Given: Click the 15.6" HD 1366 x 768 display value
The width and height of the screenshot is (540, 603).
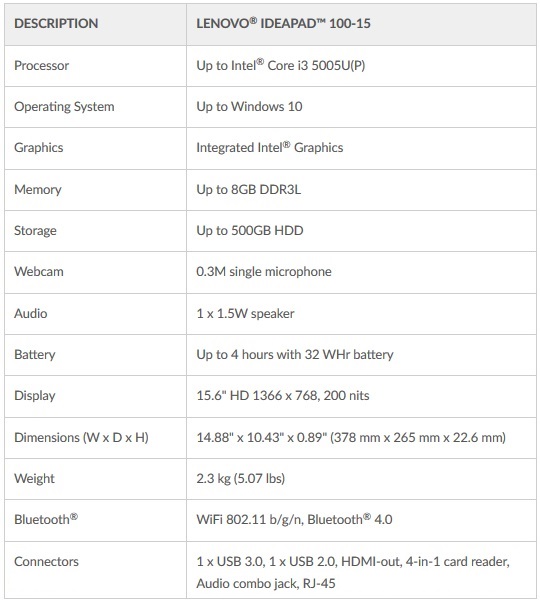Looking at the screenshot, I should coord(283,396).
